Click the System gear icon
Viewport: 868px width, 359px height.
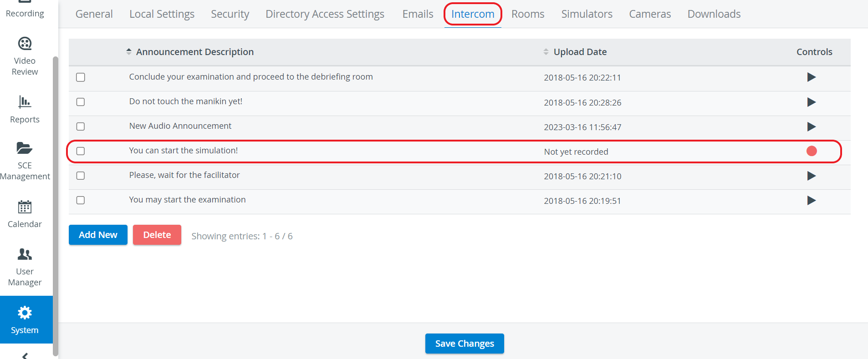(25, 313)
